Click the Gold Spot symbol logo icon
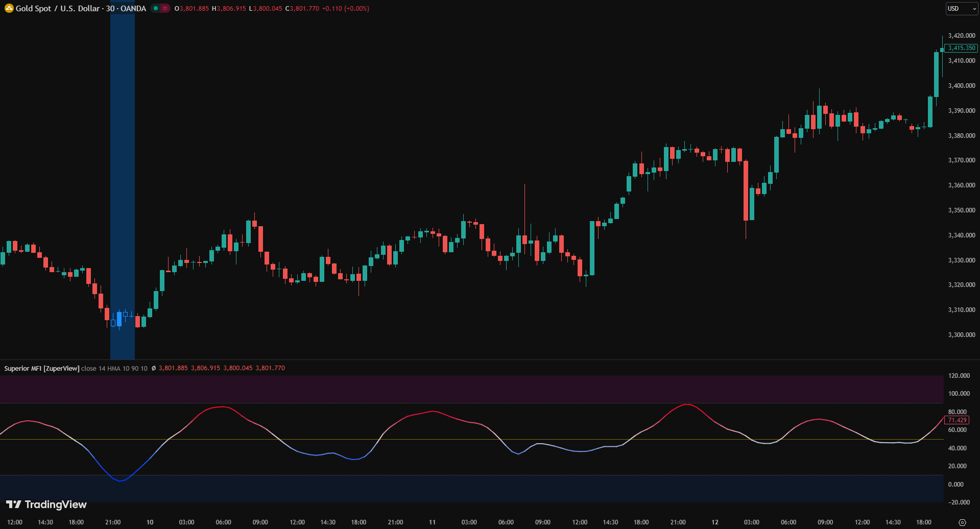Image resolution: width=980 pixels, height=529 pixels. tap(9, 9)
